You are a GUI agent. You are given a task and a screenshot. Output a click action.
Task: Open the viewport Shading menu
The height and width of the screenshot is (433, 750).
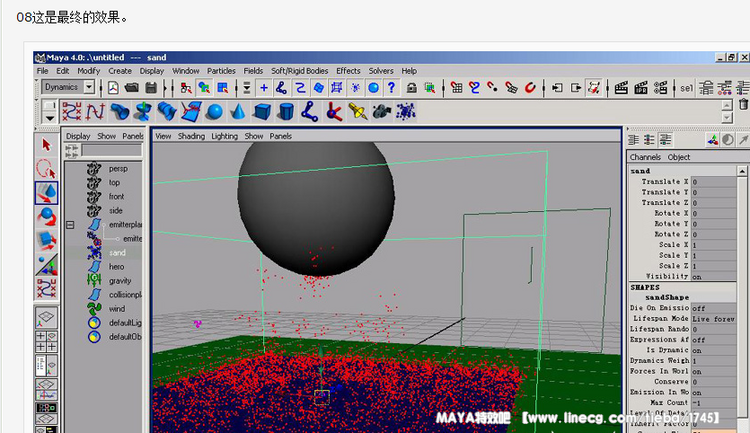[x=191, y=136]
